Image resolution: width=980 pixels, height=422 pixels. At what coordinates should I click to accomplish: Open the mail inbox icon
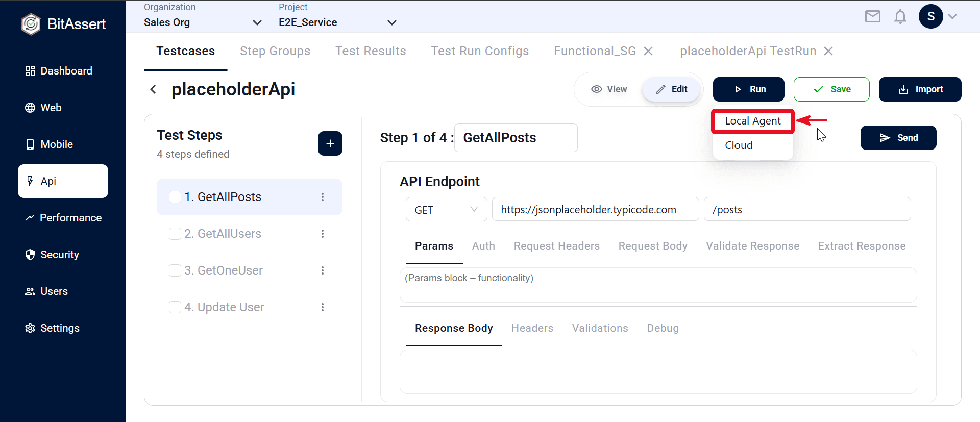tap(873, 16)
